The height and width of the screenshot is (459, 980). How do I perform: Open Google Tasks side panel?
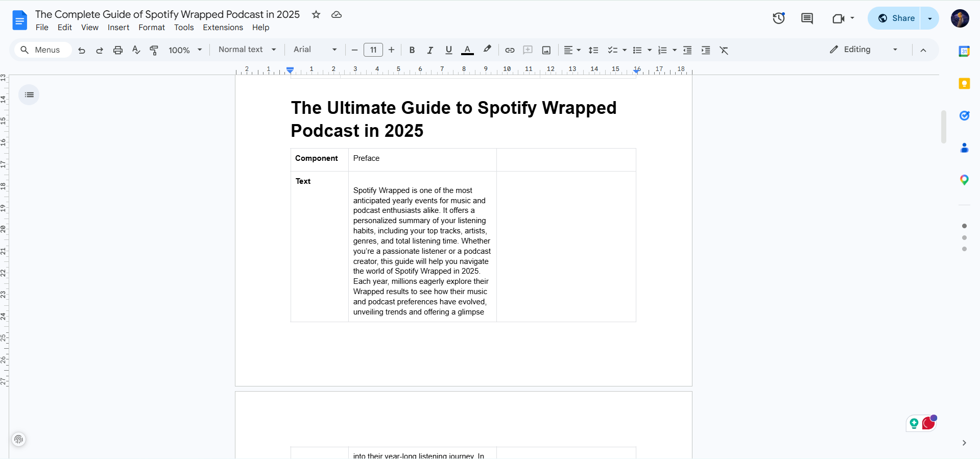[964, 115]
